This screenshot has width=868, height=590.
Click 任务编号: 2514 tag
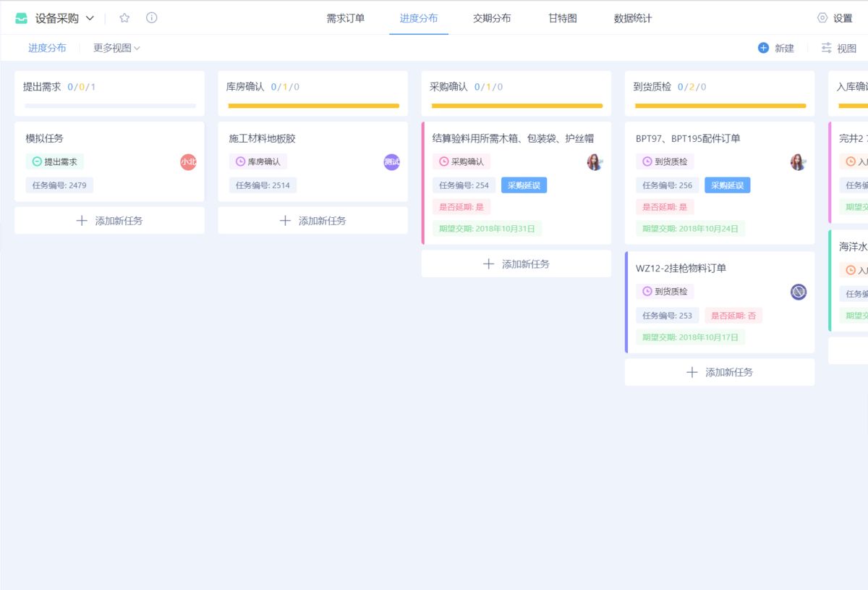(x=263, y=185)
